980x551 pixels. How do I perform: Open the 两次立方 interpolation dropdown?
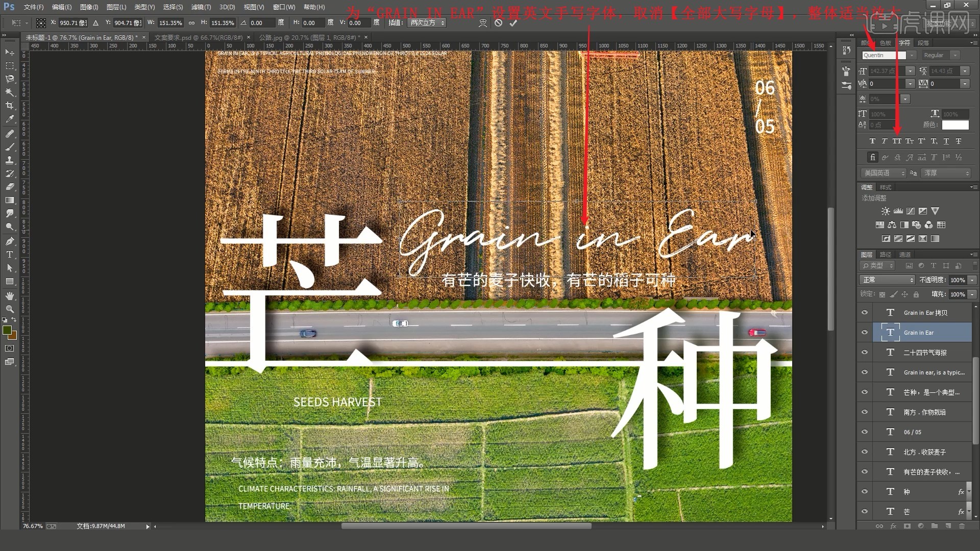click(x=428, y=22)
